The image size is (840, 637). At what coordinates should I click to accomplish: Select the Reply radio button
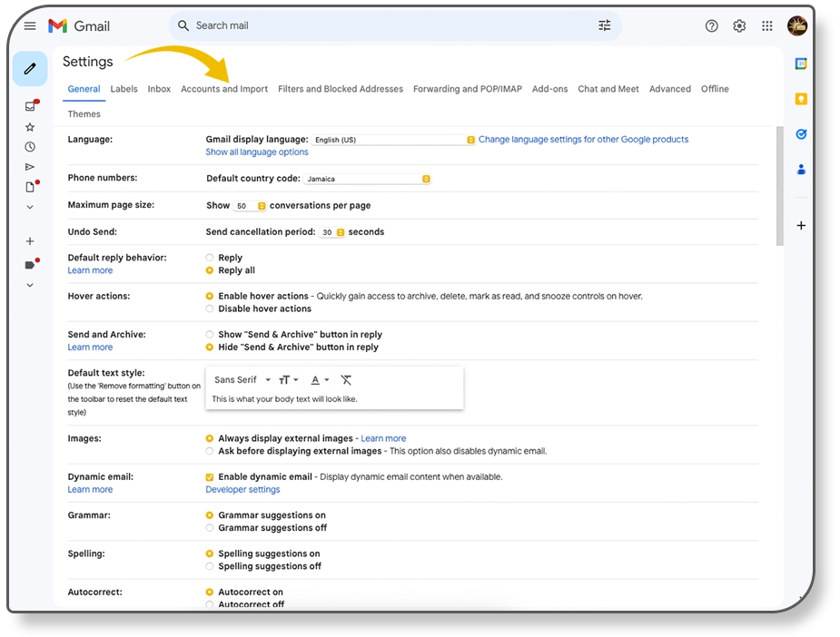point(210,258)
